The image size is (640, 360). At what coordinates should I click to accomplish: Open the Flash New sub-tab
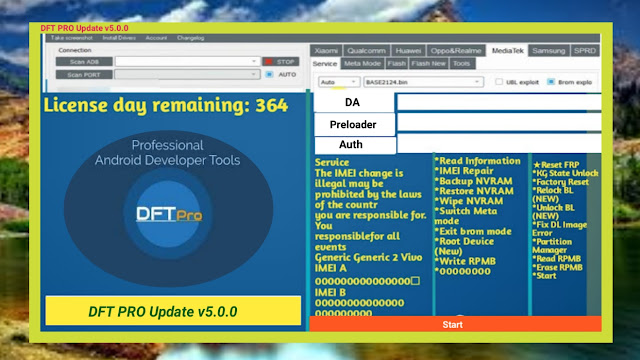[x=429, y=64]
